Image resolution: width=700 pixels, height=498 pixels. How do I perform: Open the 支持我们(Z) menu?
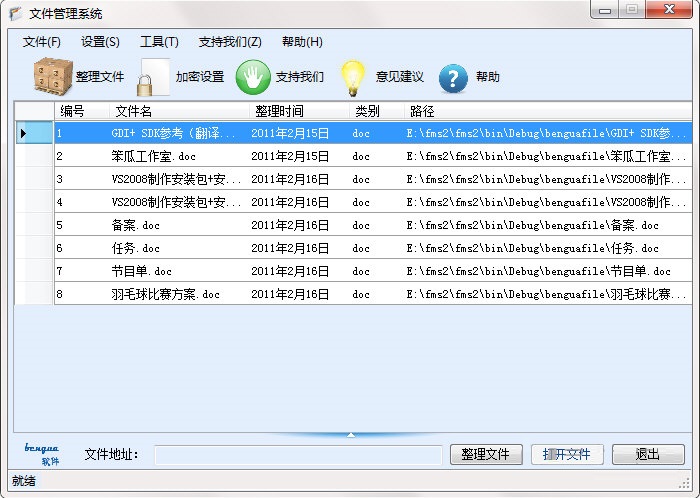tap(230, 42)
